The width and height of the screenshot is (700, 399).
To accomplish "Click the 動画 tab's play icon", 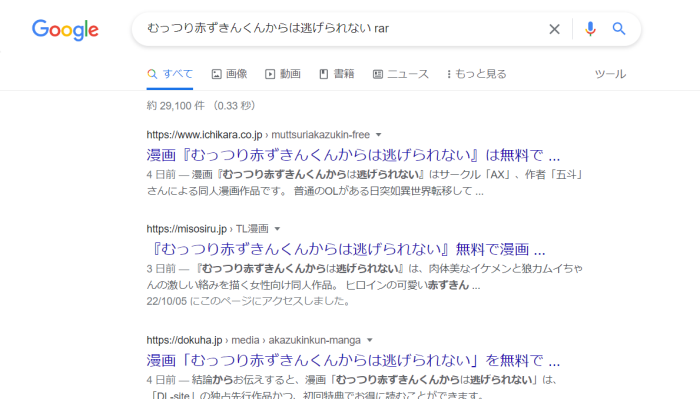I will [270, 74].
